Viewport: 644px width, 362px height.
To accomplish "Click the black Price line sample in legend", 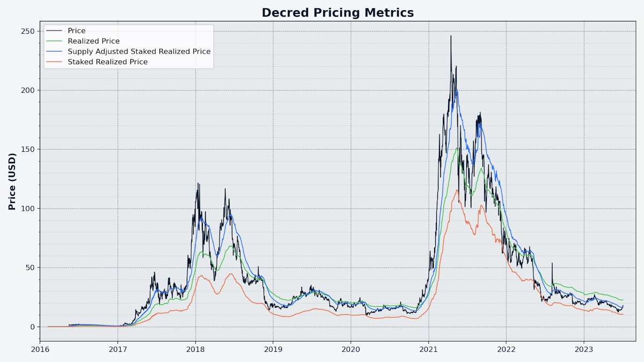I will (x=56, y=31).
